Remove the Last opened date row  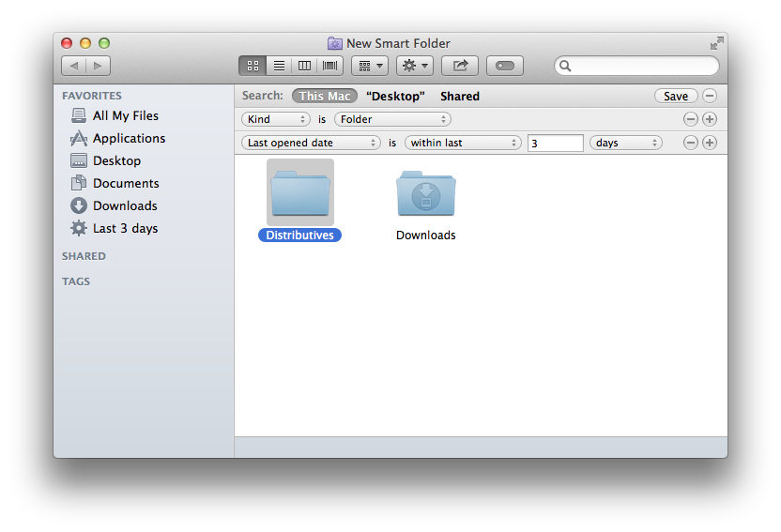pos(690,143)
